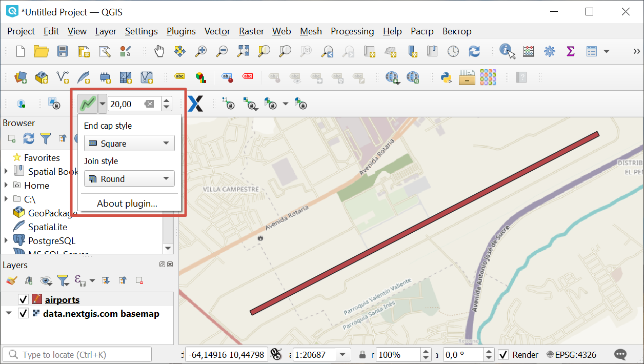This screenshot has width=644, height=364.
Task: Click the coordinate field showing -64,14916
Action: (227, 355)
